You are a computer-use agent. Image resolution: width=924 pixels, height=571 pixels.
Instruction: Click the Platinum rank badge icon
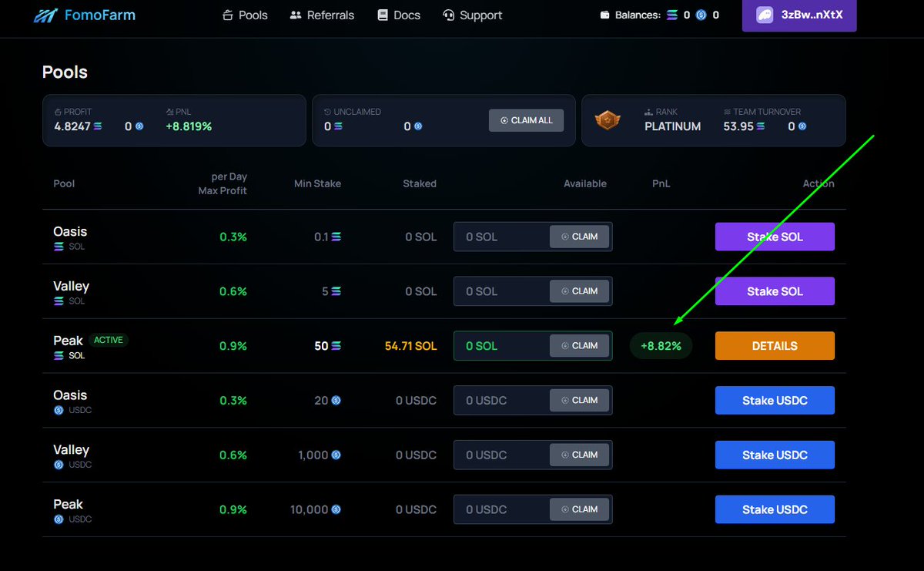(608, 120)
